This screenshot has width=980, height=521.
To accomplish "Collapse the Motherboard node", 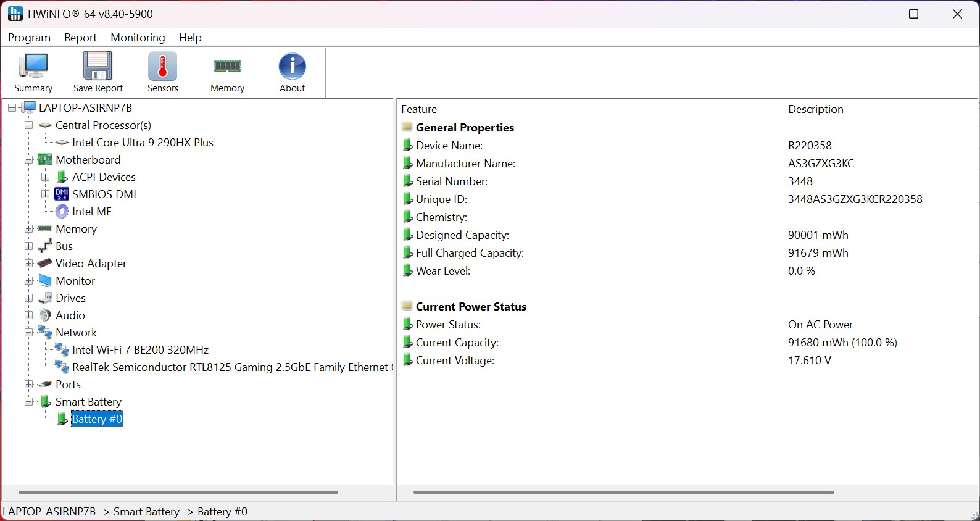I will coord(28,160).
